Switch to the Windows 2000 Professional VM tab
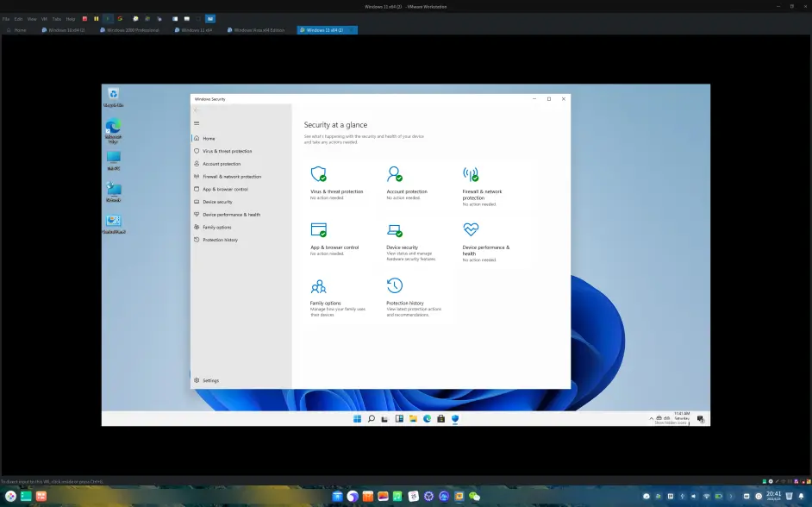 [130, 30]
